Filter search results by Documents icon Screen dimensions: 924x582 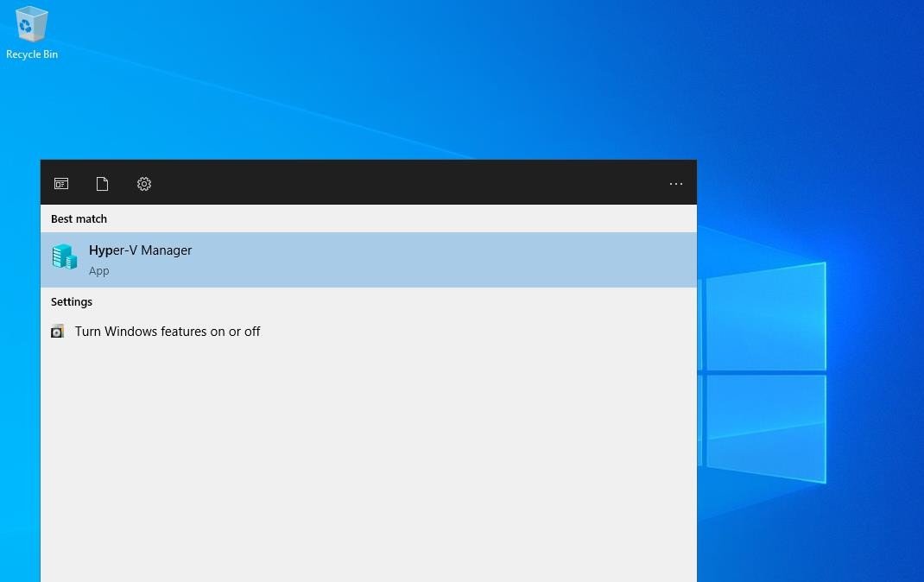point(102,184)
